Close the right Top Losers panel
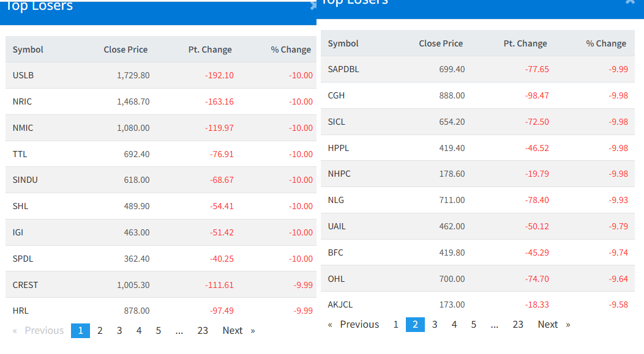This screenshot has width=644, height=354. tap(630, 2)
